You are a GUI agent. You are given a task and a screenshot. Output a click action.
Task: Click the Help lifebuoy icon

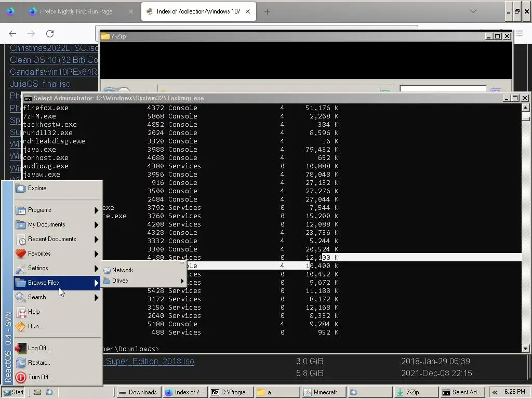(x=21, y=312)
